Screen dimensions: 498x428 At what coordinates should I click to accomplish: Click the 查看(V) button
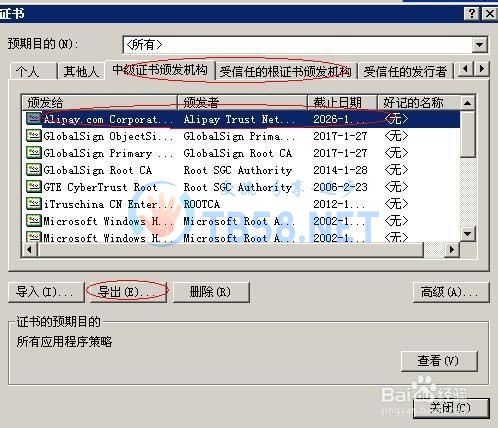439,361
